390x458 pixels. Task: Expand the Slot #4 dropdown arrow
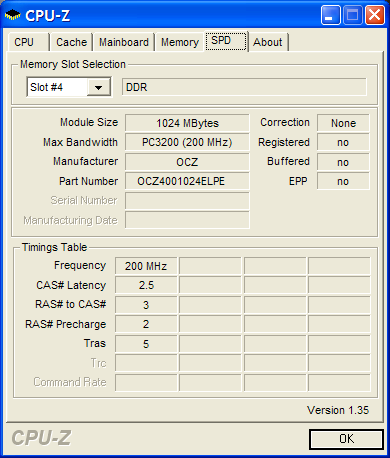[98, 88]
